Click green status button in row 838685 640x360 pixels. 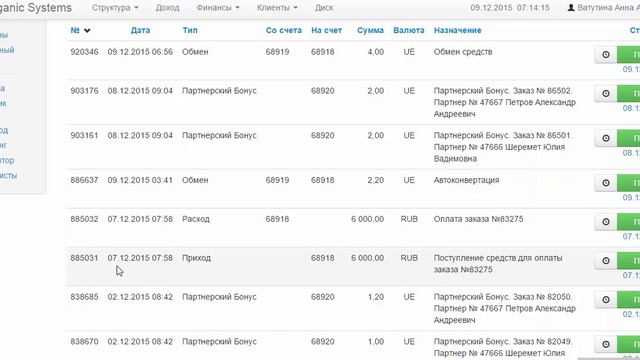point(629,300)
